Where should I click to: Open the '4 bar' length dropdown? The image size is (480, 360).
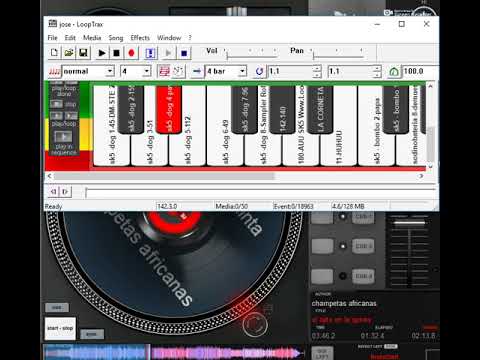243,71
